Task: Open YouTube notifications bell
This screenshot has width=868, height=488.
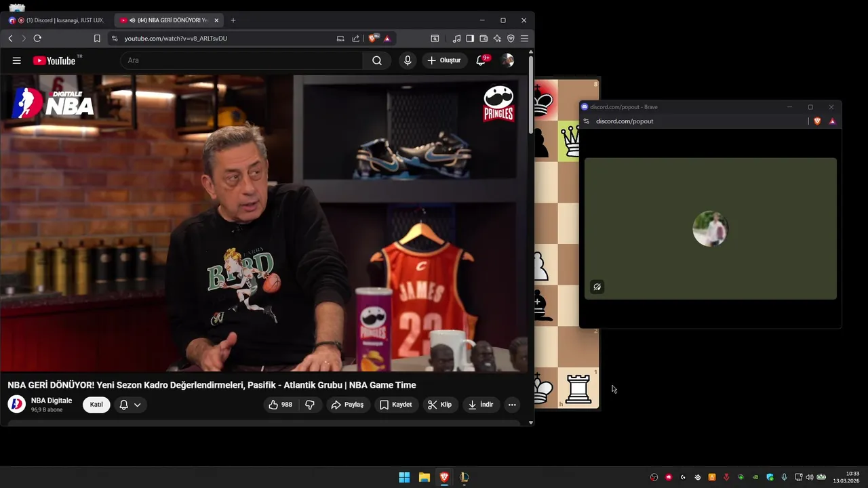Action: click(481, 60)
